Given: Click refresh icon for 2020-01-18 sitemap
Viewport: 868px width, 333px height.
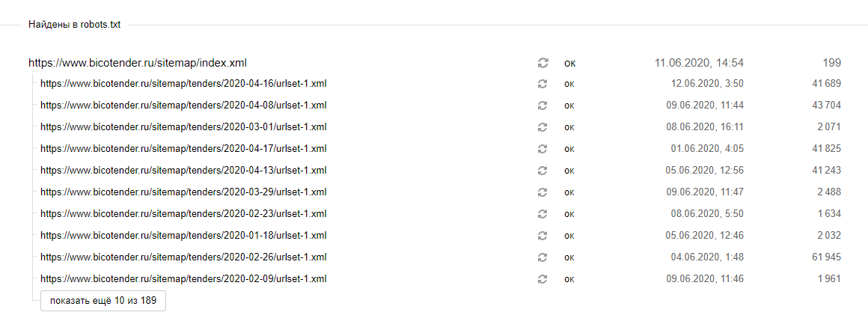Looking at the screenshot, I should [543, 235].
